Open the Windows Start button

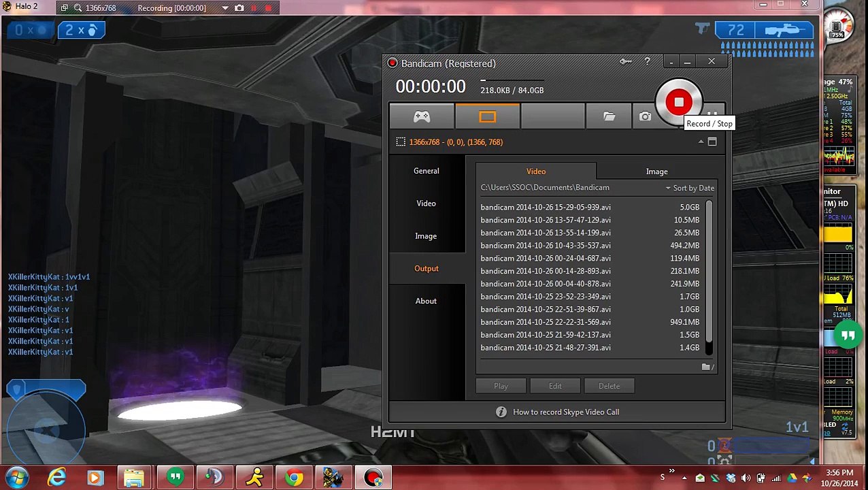[17, 478]
